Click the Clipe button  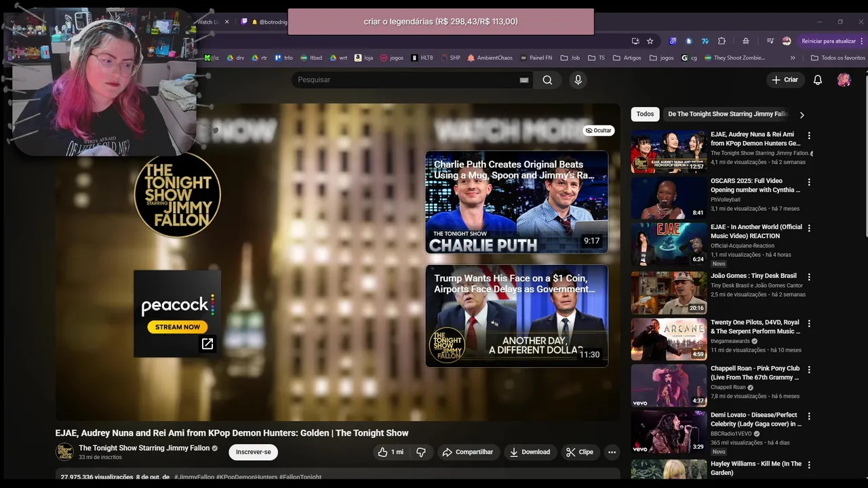(x=580, y=452)
